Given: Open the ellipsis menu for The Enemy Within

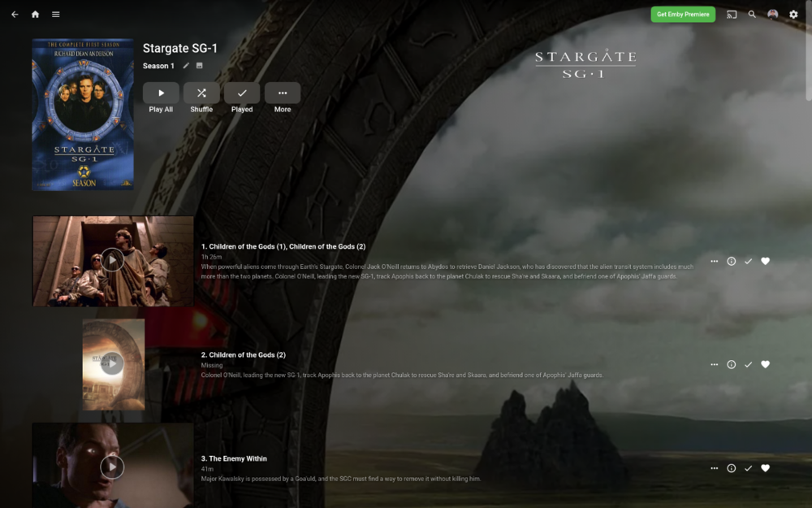Looking at the screenshot, I should click(x=715, y=468).
